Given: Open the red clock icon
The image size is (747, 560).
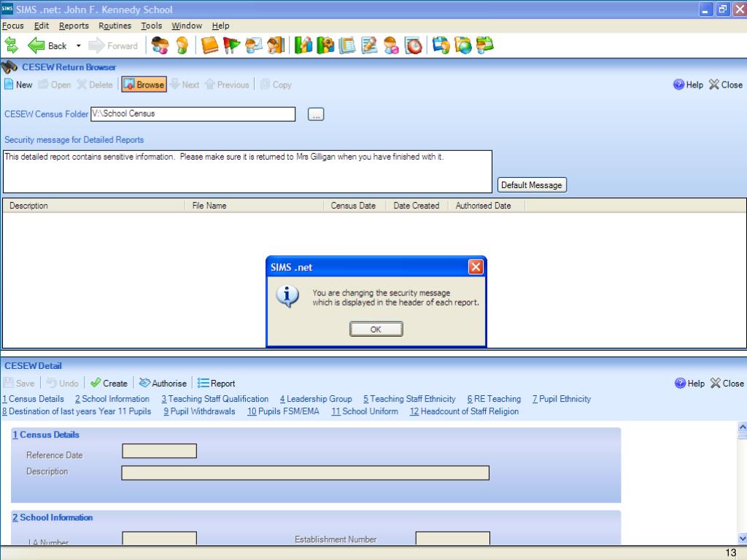Looking at the screenshot, I should point(414,46).
